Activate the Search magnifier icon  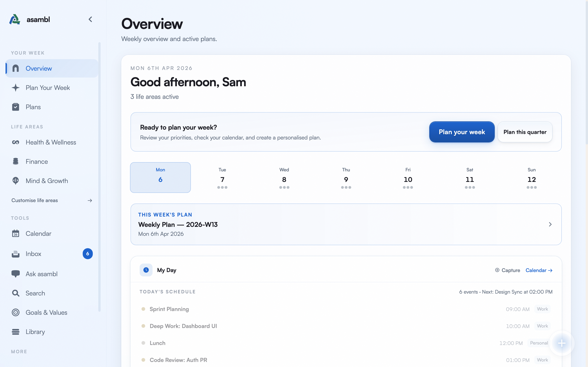click(16, 293)
